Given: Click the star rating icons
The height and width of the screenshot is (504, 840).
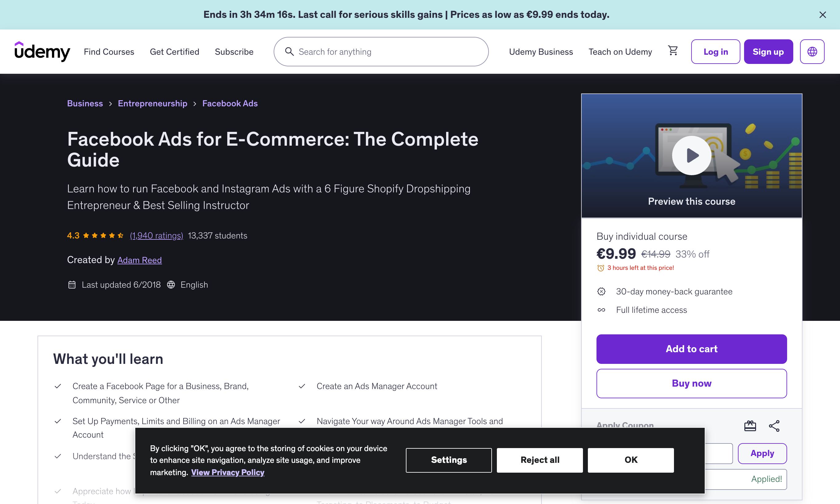Looking at the screenshot, I should click(103, 235).
